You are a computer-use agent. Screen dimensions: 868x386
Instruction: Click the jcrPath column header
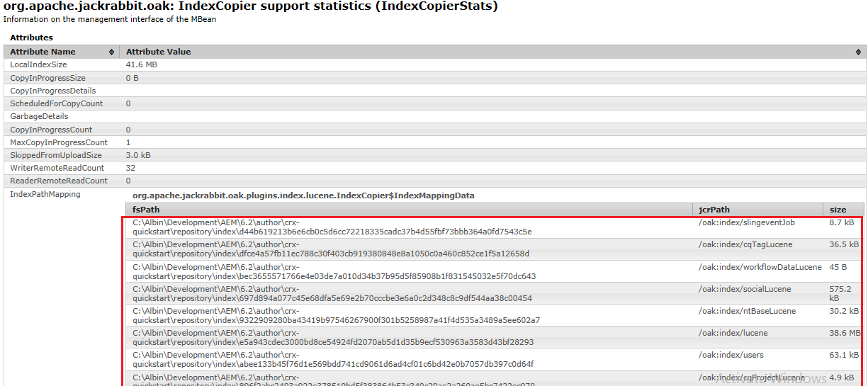pyautogui.click(x=758, y=210)
